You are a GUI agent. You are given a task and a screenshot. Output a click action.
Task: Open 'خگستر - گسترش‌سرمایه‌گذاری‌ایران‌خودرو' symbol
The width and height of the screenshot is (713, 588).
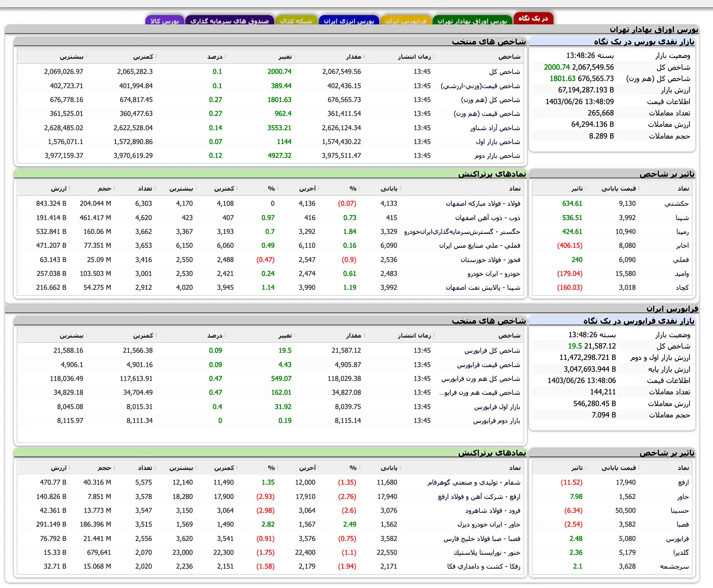pos(462,232)
